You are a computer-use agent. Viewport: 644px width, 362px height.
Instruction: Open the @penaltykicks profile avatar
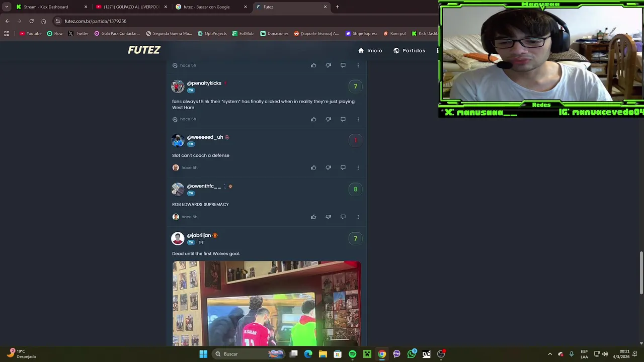pyautogui.click(x=178, y=86)
